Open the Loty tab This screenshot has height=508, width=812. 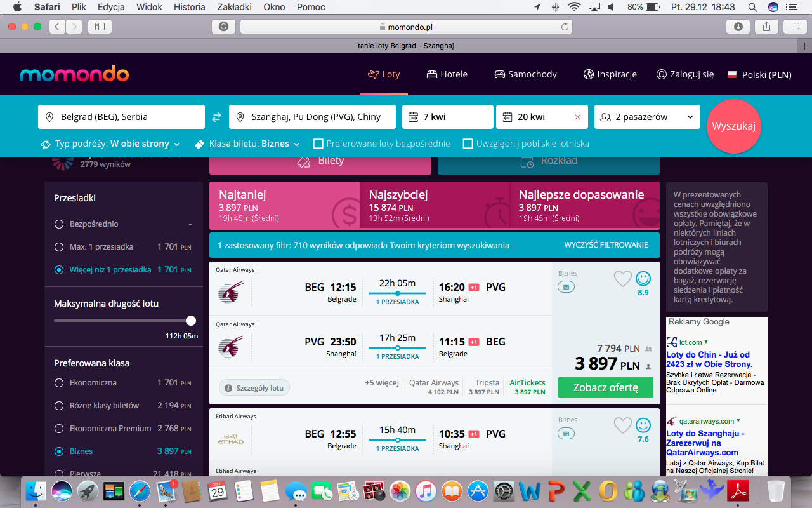pos(384,74)
